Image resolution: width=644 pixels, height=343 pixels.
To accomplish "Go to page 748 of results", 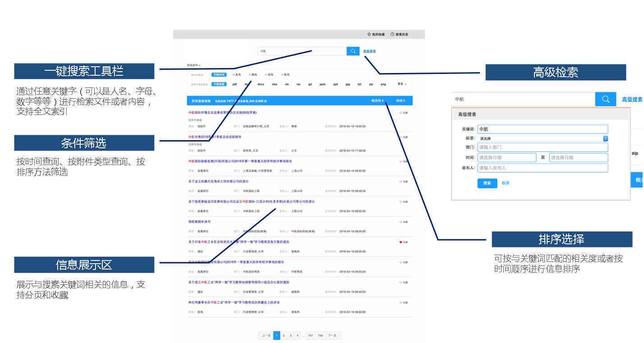I will pyautogui.click(x=320, y=335).
